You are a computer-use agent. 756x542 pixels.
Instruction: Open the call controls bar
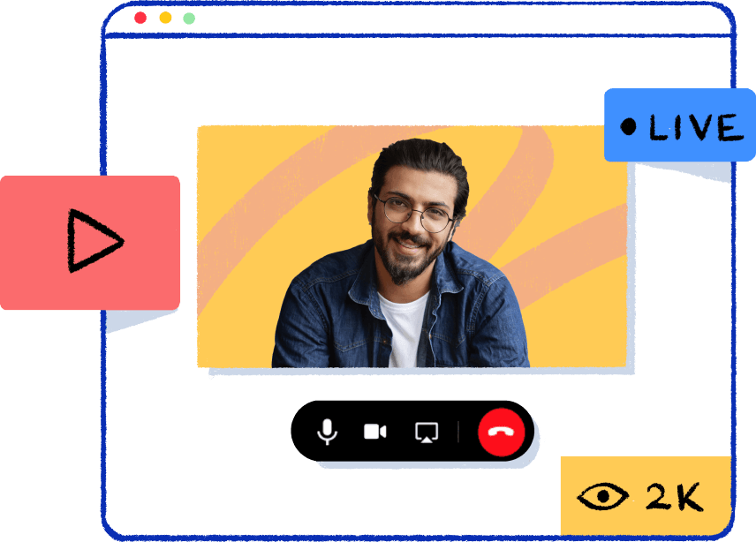[413, 432]
